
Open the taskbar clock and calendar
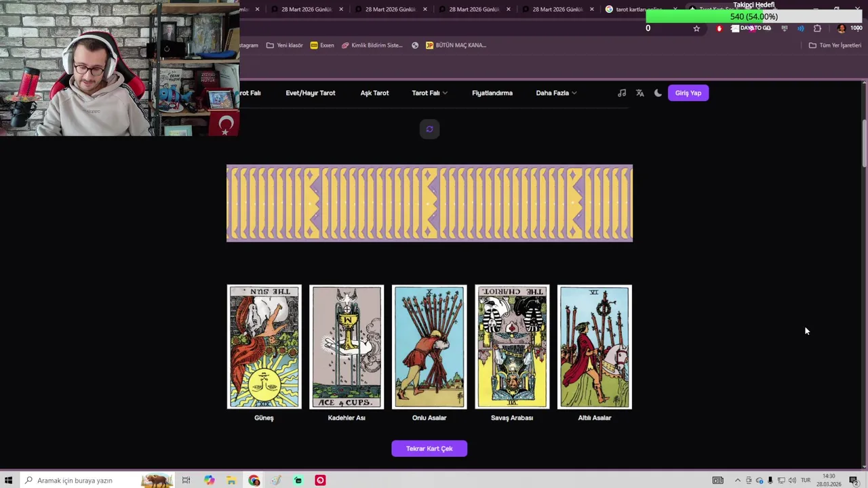[x=829, y=481]
